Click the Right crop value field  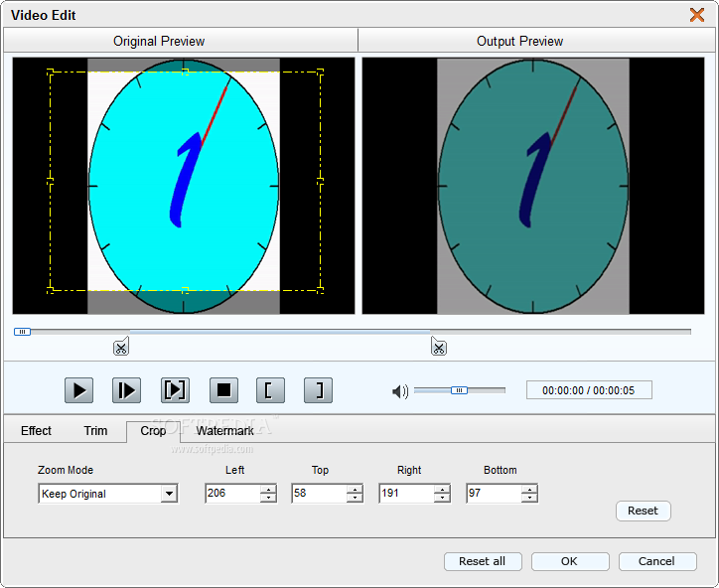pos(407,493)
